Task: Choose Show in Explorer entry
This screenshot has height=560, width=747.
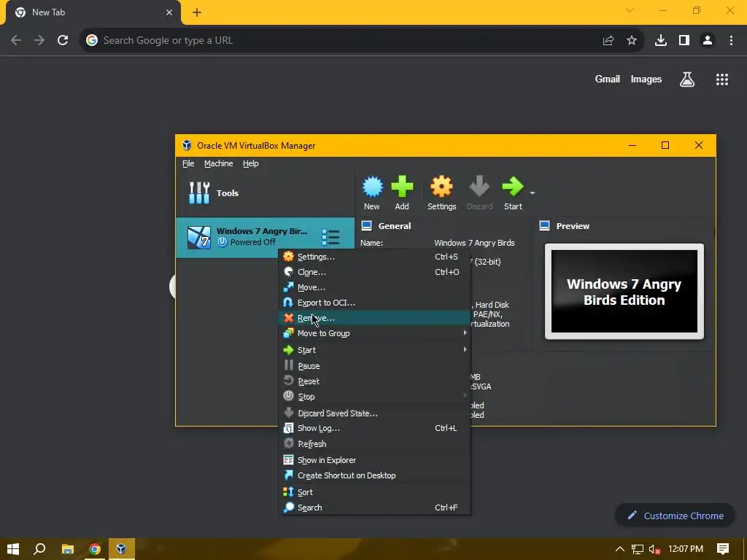Action: point(374,460)
